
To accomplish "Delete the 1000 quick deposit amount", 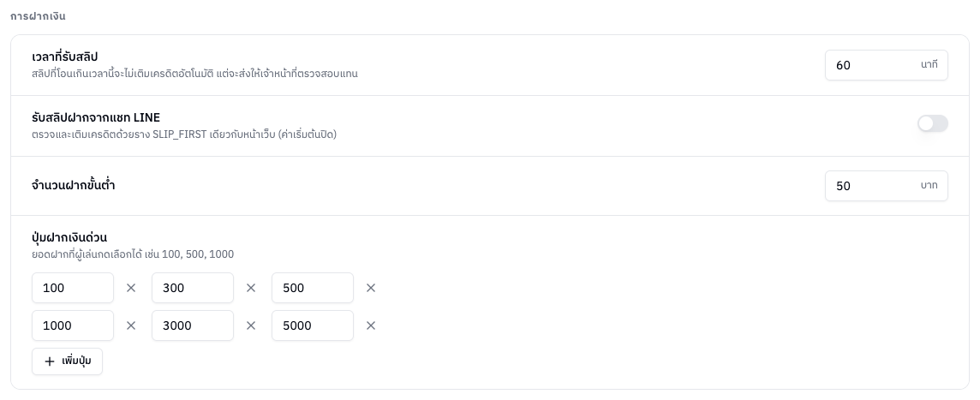I will tap(130, 325).
